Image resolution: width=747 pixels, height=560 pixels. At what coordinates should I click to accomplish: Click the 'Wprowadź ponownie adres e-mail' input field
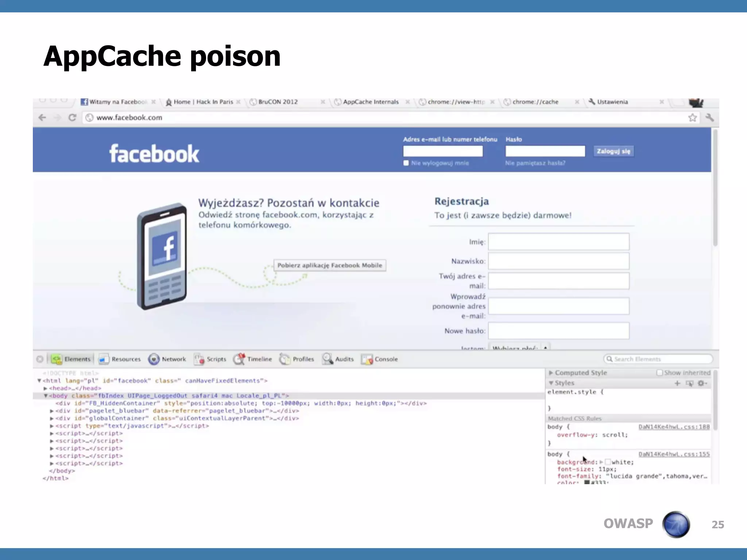[559, 306]
